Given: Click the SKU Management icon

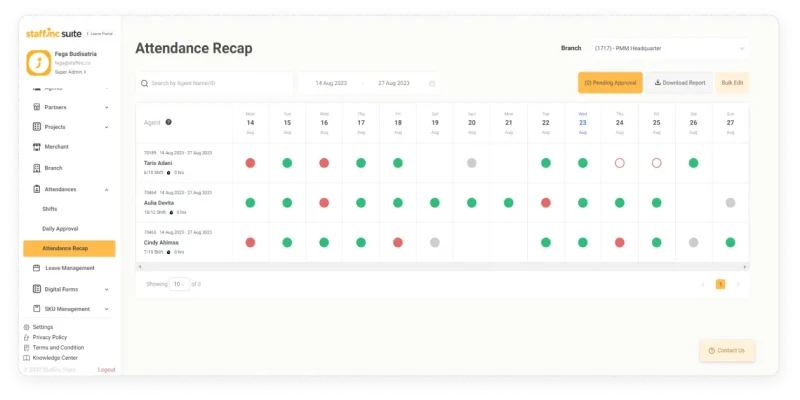Looking at the screenshot, I should [36, 309].
